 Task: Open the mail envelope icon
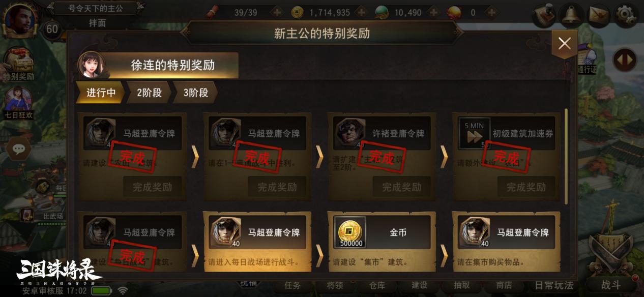[x=599, y=15]
